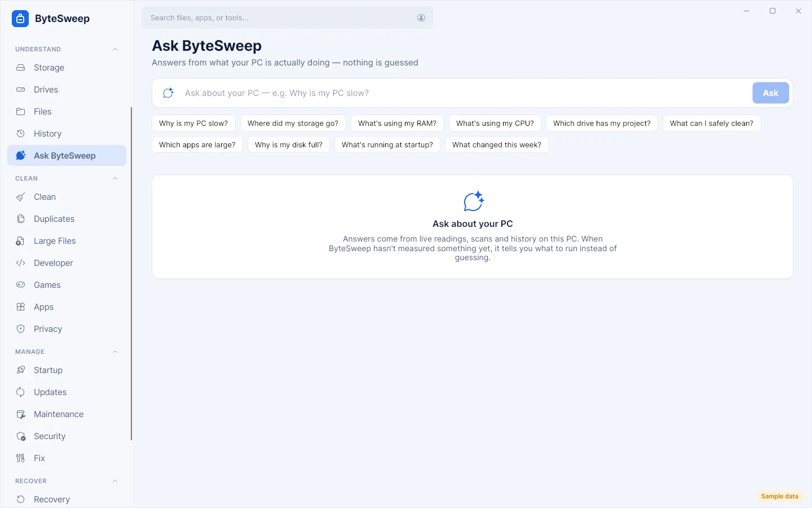Click the chat sparkle icon in ask box

pyautogui.click(x=168, y=93)
